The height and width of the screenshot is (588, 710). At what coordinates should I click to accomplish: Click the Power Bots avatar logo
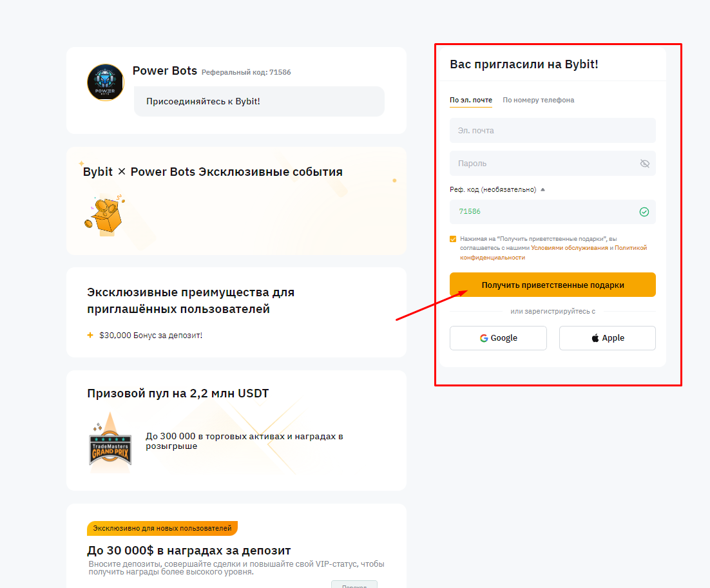point(105,82)
